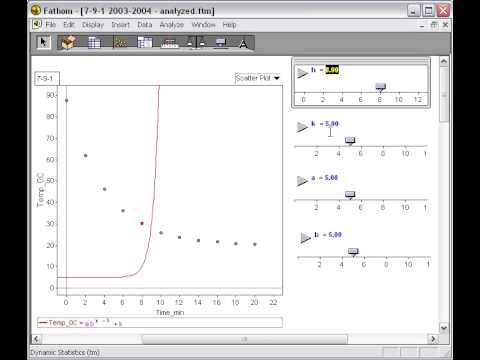The width and height of the screenshot is (480, 360).
Task: Open the File menu
Action: click(x=51, y=25)
